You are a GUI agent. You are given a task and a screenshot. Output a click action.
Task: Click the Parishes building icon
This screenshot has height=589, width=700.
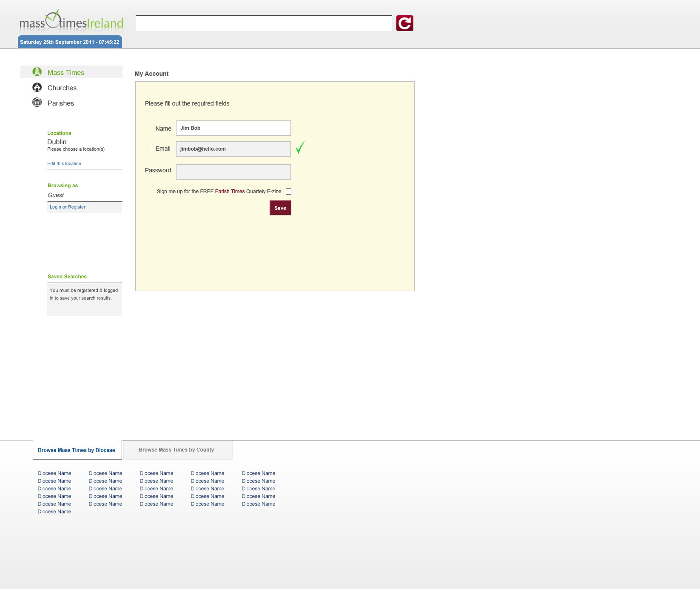click(37, 103)
